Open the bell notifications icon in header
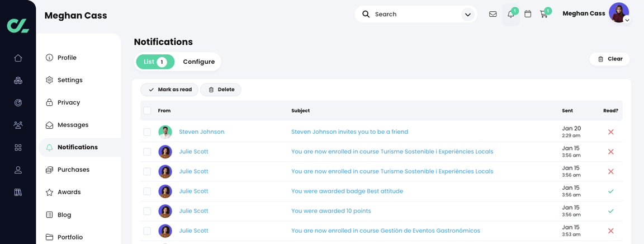 [x=511, y=15]
